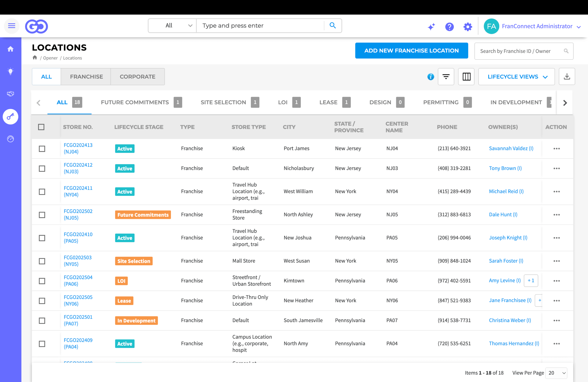Viewport: 588px width, 382px height.
Task: Open action menu for Sarah Foster row
Action: point(557,261)
